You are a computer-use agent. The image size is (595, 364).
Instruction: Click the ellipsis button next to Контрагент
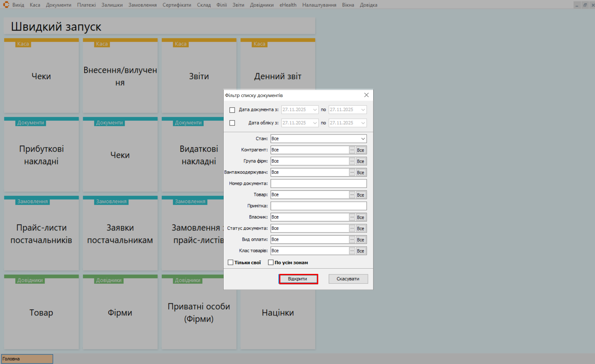pos(352,150)
